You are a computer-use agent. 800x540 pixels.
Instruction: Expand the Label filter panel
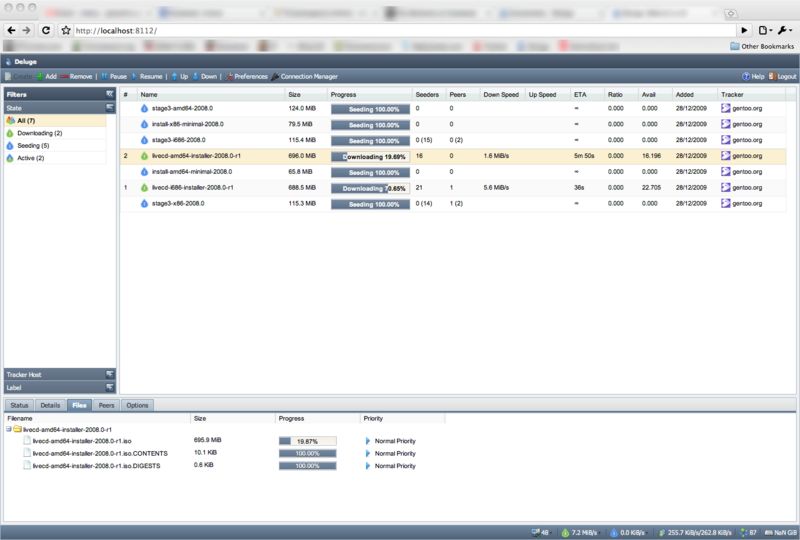point(110,387)
